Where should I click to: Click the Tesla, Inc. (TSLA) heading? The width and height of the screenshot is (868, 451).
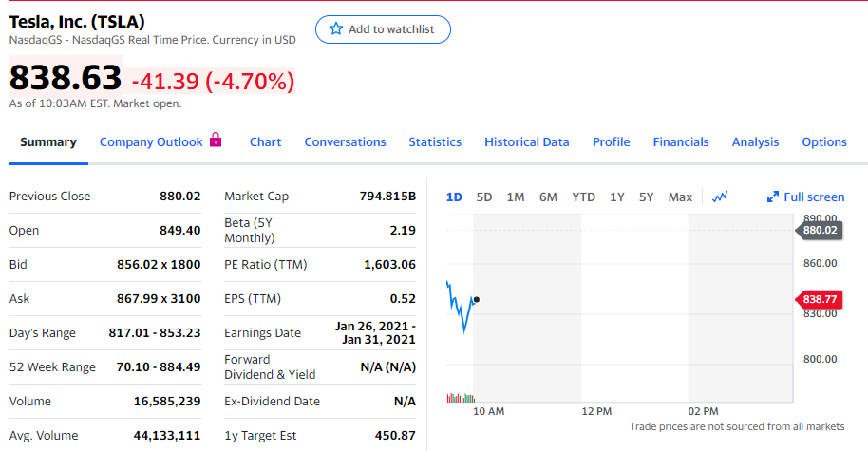[x=77, y=22]
